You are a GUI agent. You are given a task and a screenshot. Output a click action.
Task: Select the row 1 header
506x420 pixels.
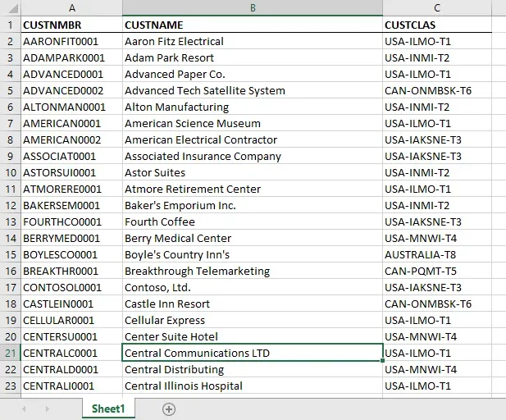[10, 25]
